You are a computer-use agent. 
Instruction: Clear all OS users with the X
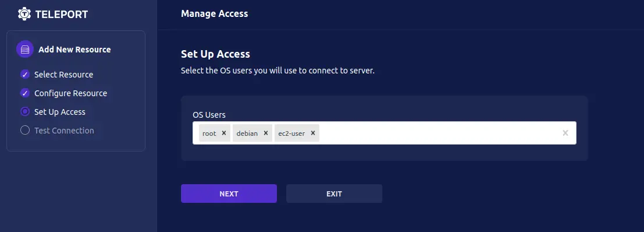point(565,133)
